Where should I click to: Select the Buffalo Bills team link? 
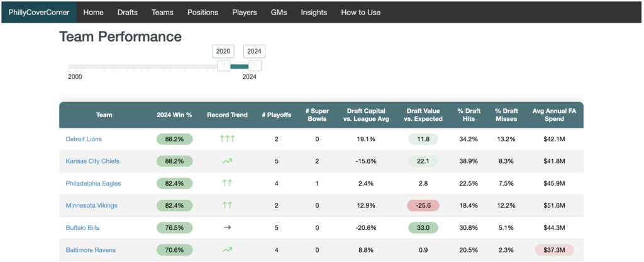click(82, 227)
